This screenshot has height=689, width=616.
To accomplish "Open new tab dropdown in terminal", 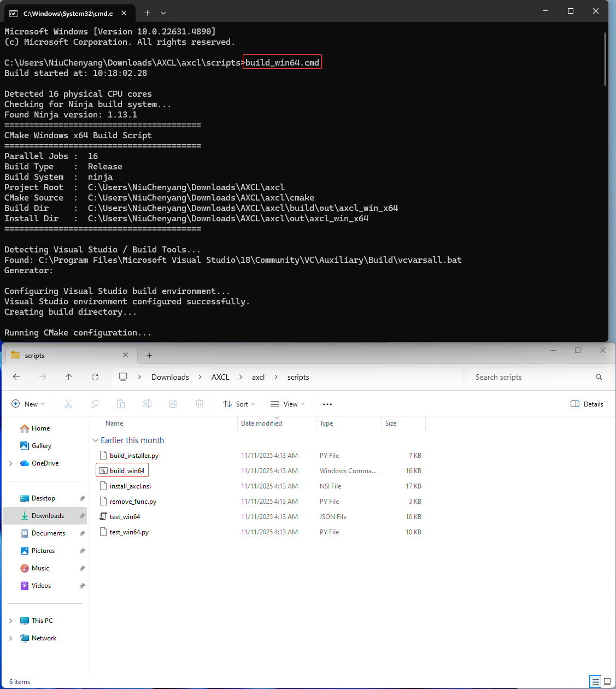I will click(163, 13).
